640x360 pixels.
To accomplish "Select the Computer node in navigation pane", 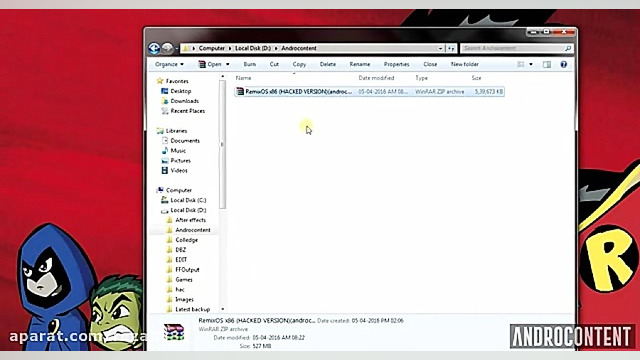I will [179, 190].
